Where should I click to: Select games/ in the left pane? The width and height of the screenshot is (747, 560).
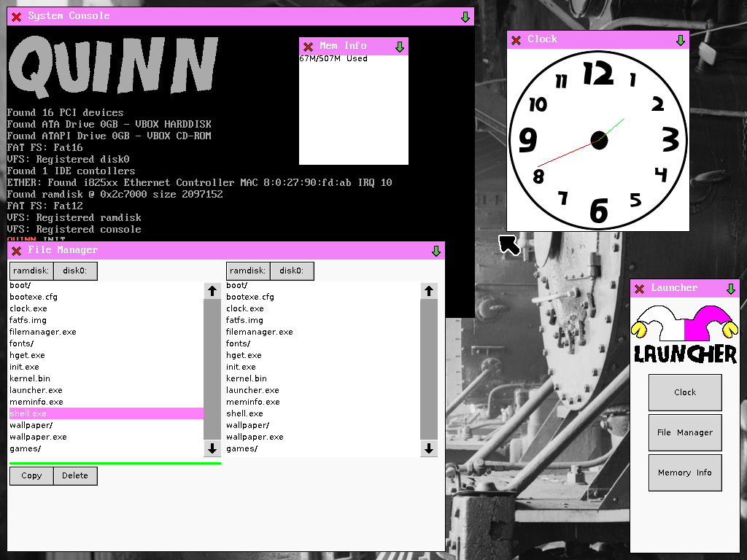107,448
